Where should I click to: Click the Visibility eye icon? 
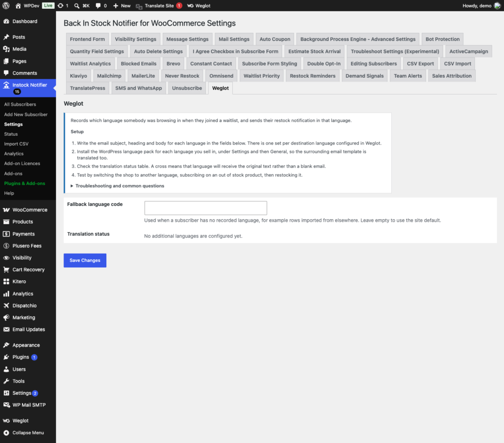coord(6,258)
